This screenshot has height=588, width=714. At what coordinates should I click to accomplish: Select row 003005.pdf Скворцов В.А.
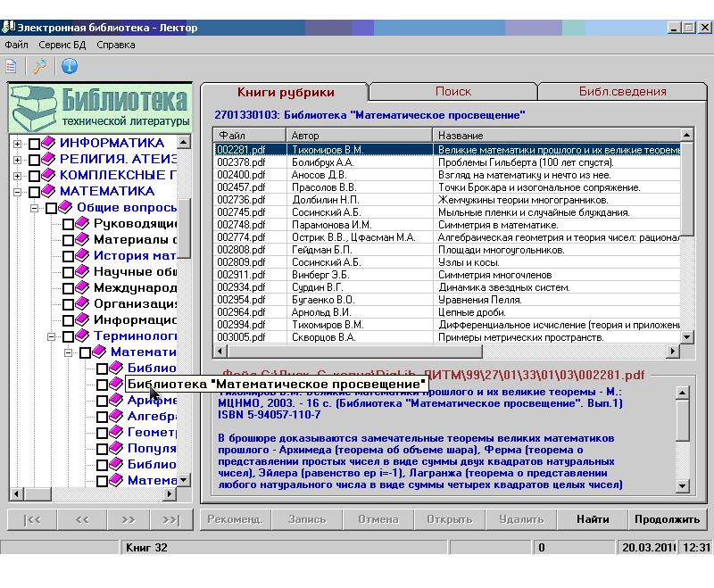tap(448, 337)
